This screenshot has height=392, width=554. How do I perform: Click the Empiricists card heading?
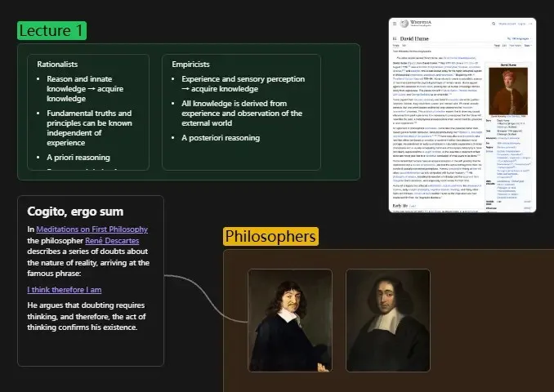(190, 65)
